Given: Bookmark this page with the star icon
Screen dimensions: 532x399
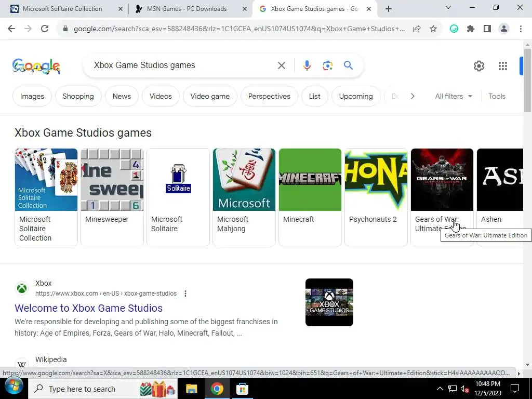Looking at the screenshot, I should coord(433,29).
